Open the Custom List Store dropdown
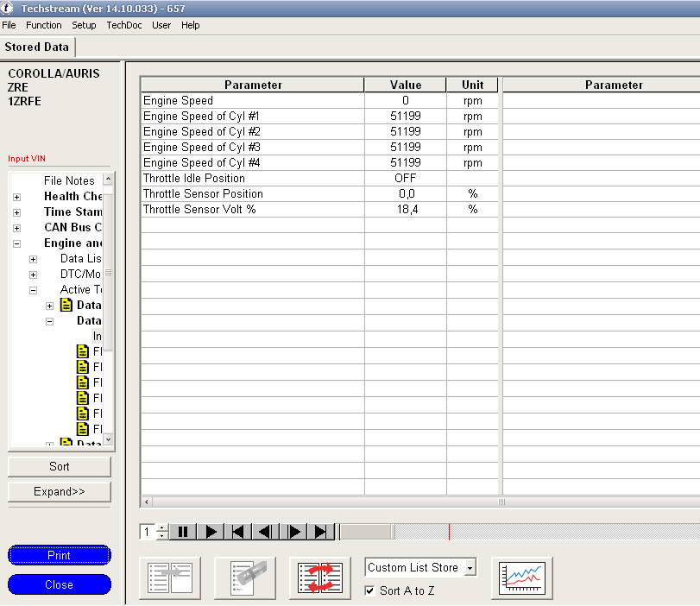 [x=470, y=567]
